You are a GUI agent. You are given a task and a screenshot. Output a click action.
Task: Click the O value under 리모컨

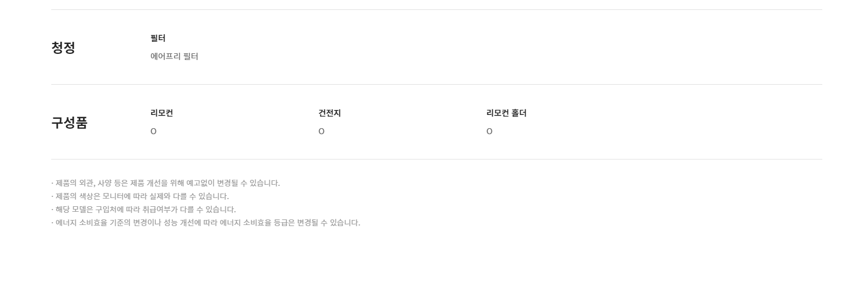point(154,131)
